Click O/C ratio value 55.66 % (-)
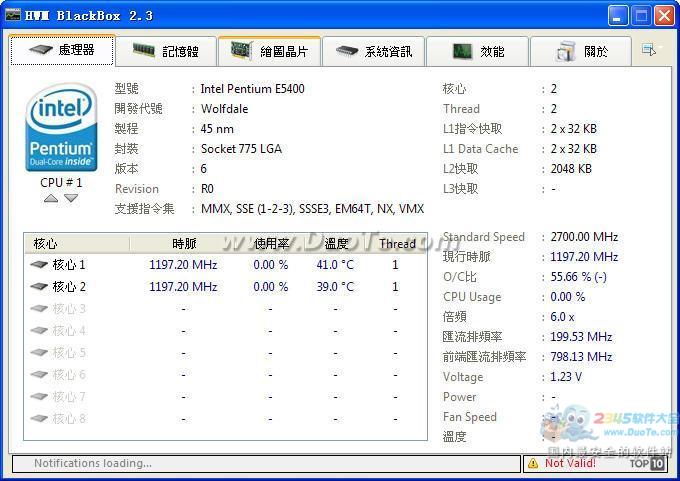Image resolution: width=680 pixels, height=481 pixels. 579,277
